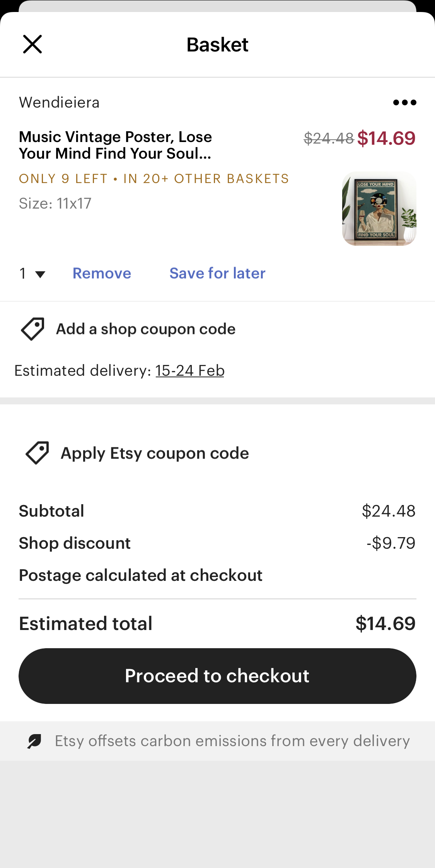Remove the poster from the basket
The height and width of the screenshot is (868, 435).
[x=102, y=273]
